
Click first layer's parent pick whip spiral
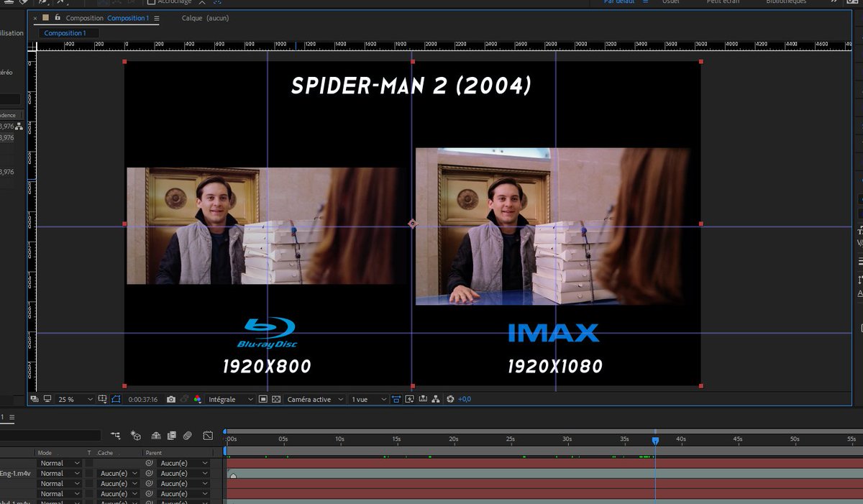(x=150, y=464)
